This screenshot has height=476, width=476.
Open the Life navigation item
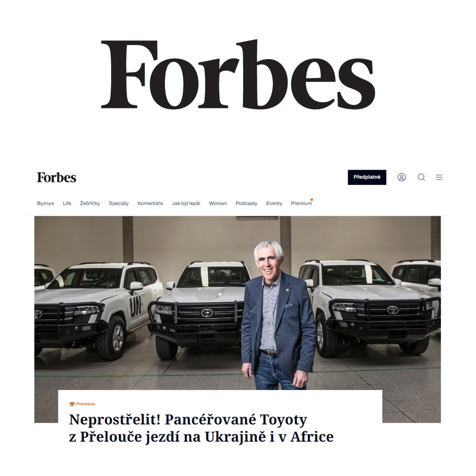coord(67,204)
